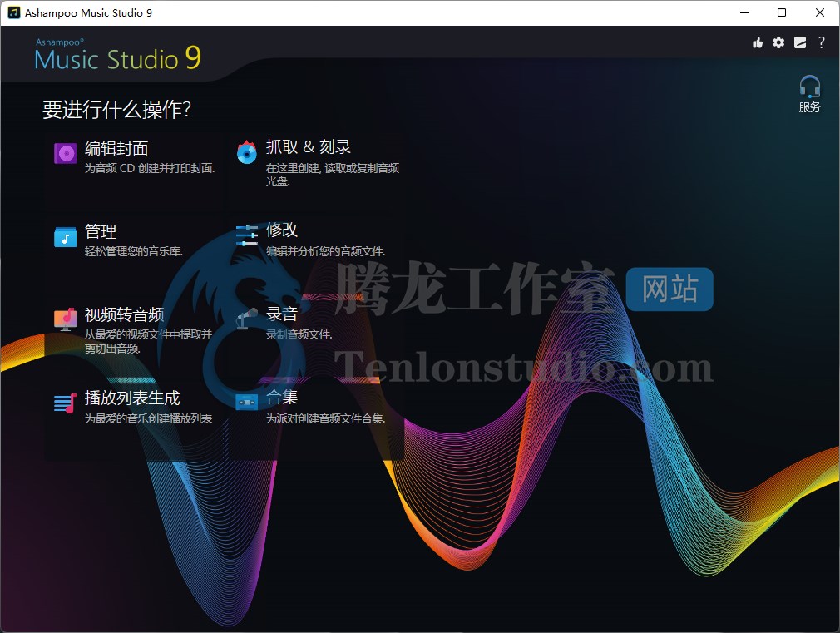Viewport: 840px width, 633px height.
Task: Open settings via the gear icon
Action: 778,42
